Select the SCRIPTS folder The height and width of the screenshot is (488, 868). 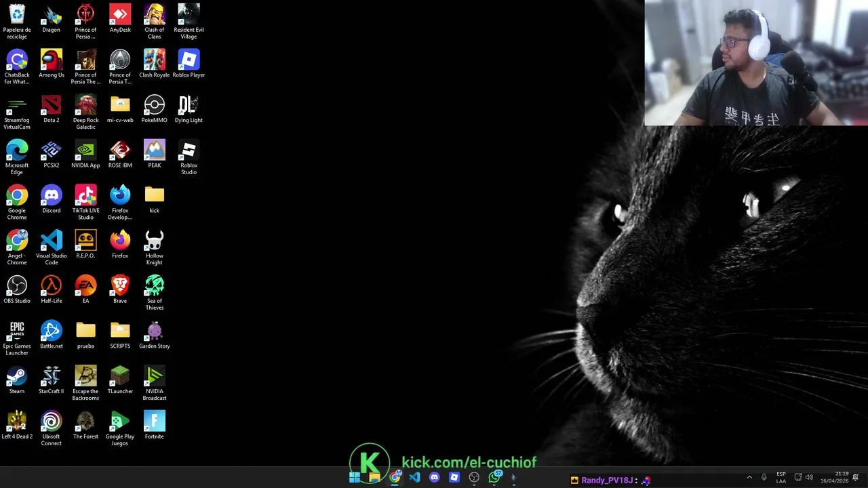120,335
